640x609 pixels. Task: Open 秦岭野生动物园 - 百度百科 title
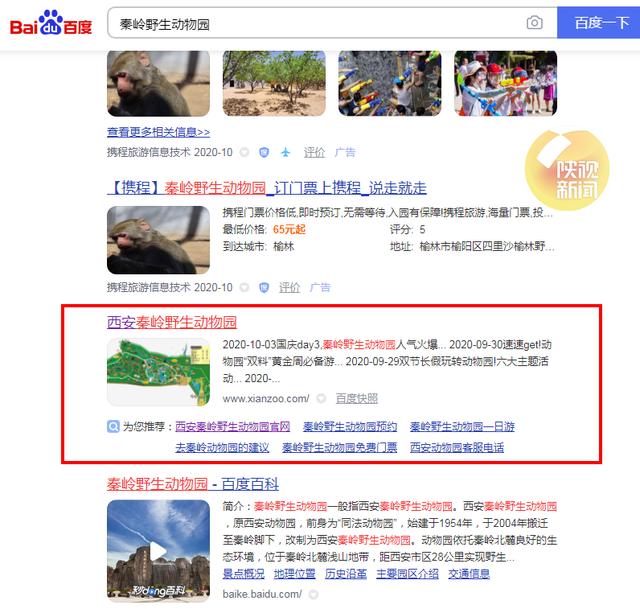click(x=193, y=484)
